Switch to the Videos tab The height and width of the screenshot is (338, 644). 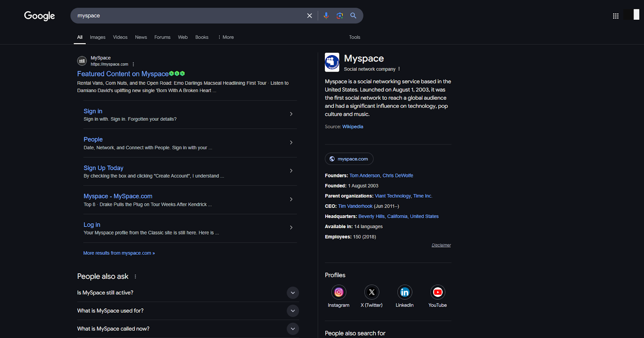120,37
